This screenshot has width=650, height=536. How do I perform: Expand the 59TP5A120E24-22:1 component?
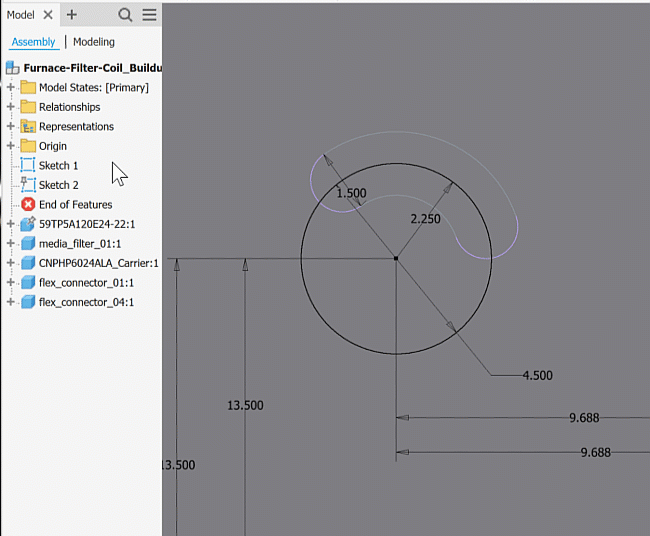tap(11, 224)
